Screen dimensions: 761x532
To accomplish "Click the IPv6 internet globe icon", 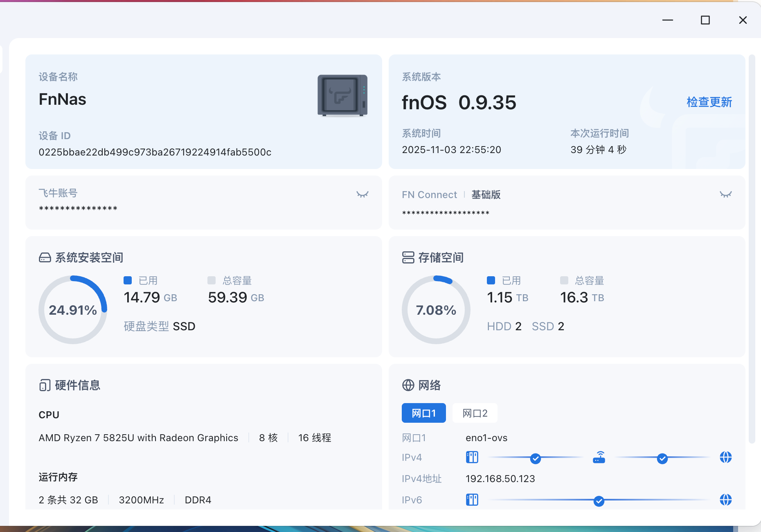I will point(725,500).
